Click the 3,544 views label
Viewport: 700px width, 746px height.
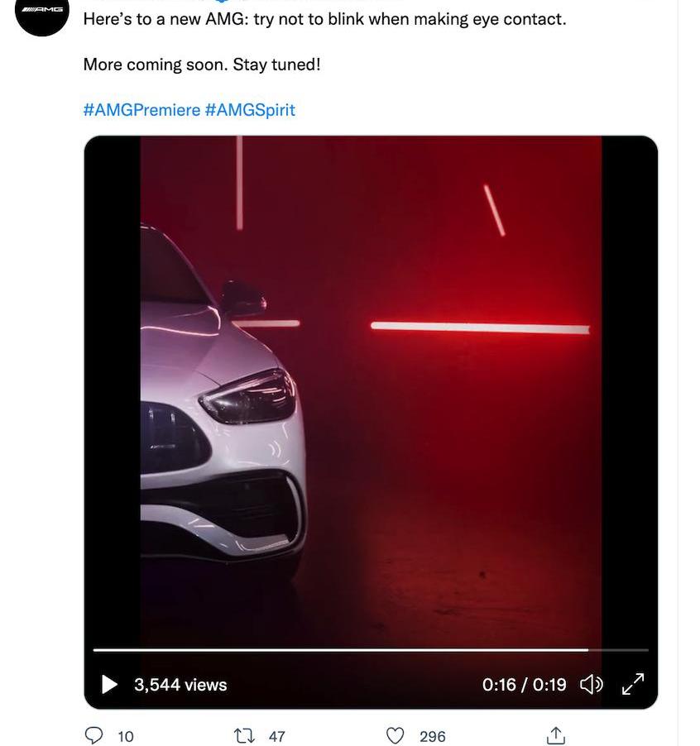pos(180,685)
